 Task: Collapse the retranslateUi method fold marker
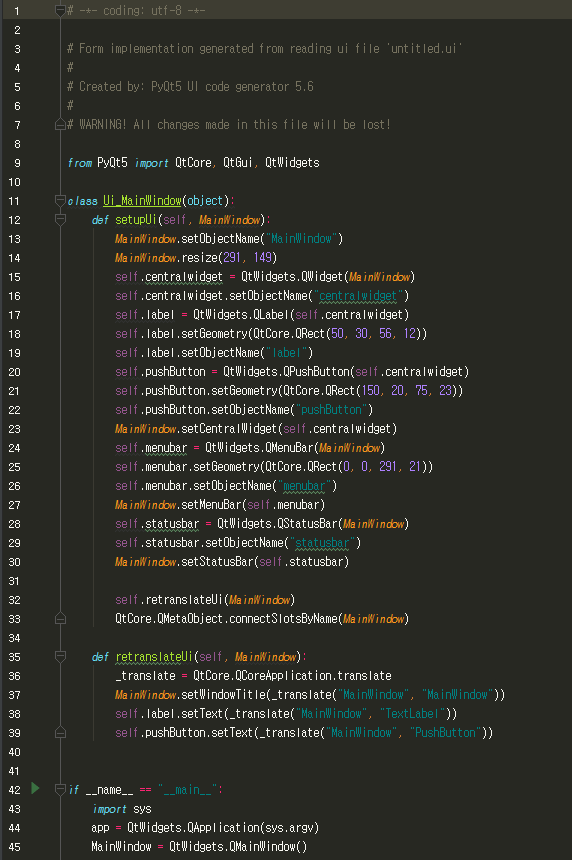tap(60, 657)
